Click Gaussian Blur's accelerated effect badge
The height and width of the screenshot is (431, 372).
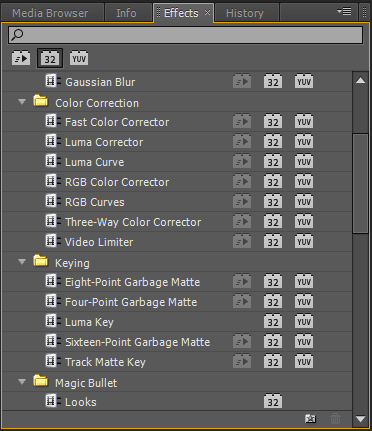[x=242, y=81]
